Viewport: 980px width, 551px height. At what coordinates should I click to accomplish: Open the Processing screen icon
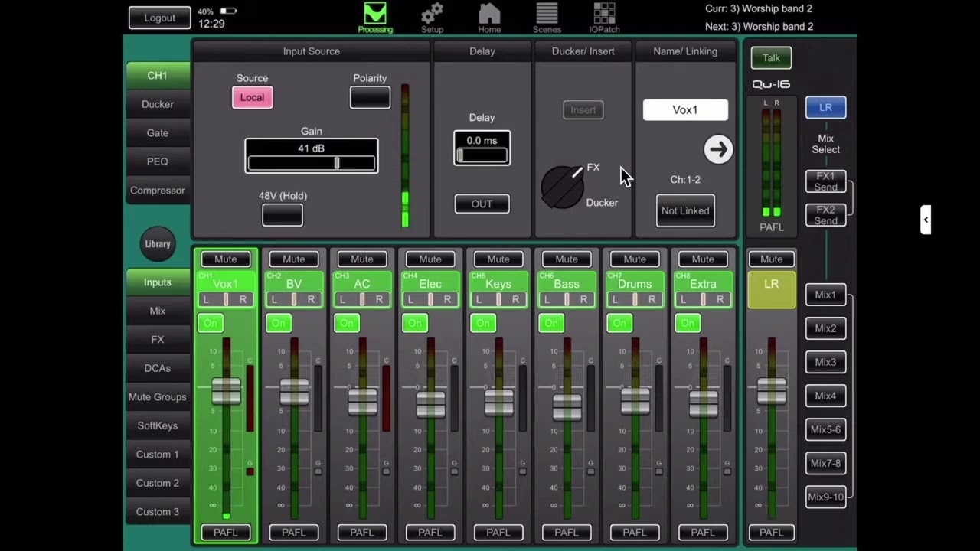click(375, 18)
